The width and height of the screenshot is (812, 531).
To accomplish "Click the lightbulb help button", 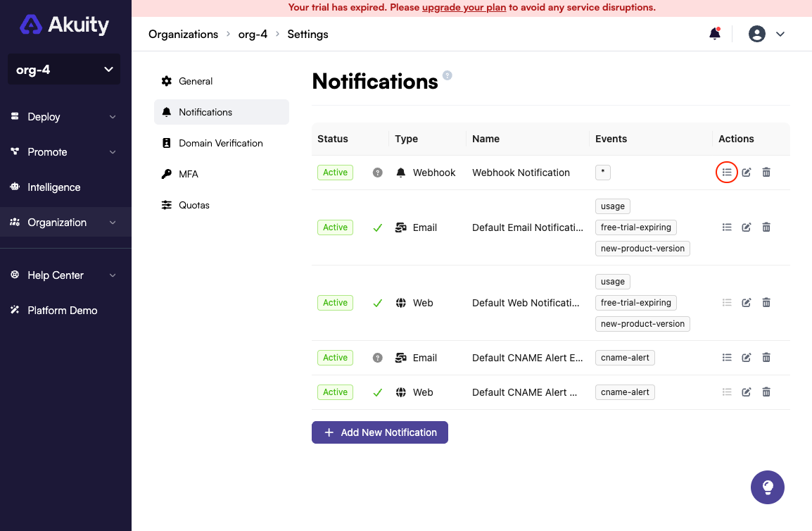I will point(767,487).
